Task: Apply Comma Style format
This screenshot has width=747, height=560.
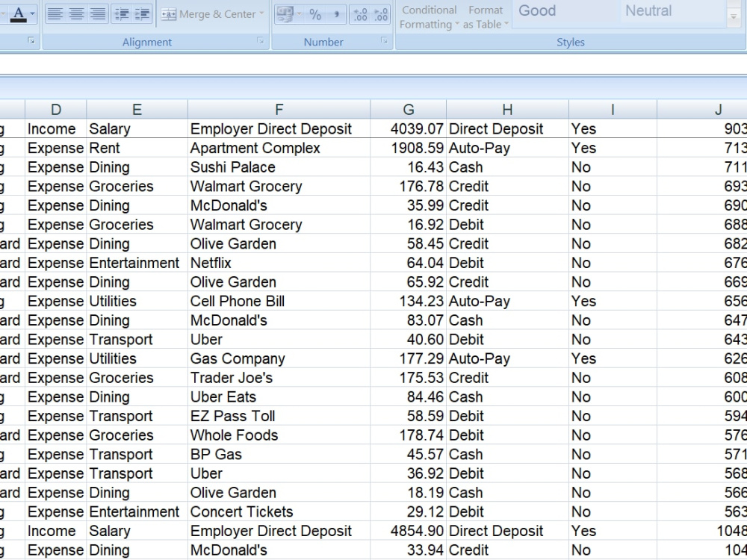Action: tap(336, 13)
